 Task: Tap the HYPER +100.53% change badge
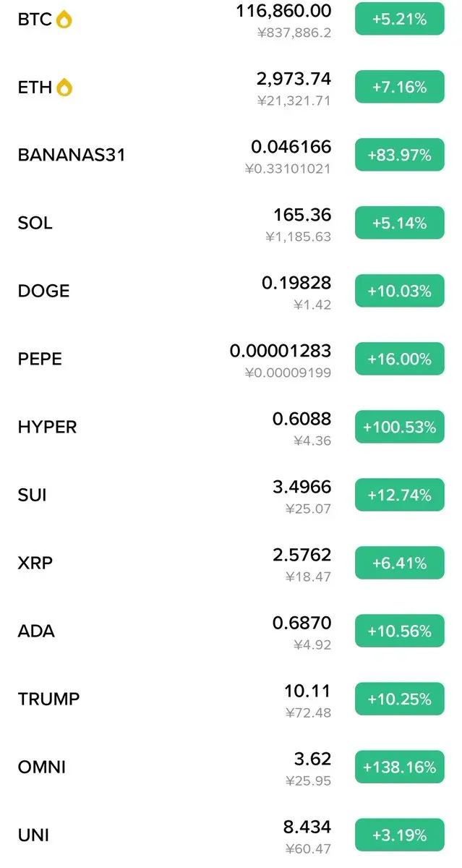click(x=399, y=427)
